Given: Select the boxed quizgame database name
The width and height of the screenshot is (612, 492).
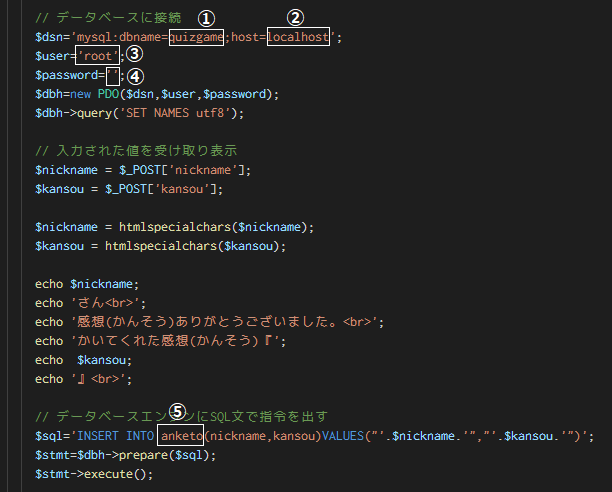Looking at the screenshot, I should (196, 37).
